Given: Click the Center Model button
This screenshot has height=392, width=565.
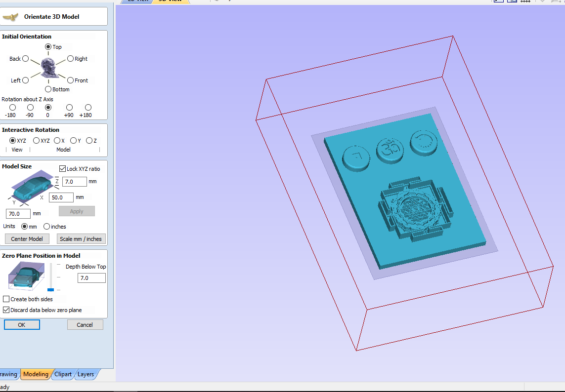Looking at the screenshot, I should coord(27,238).
